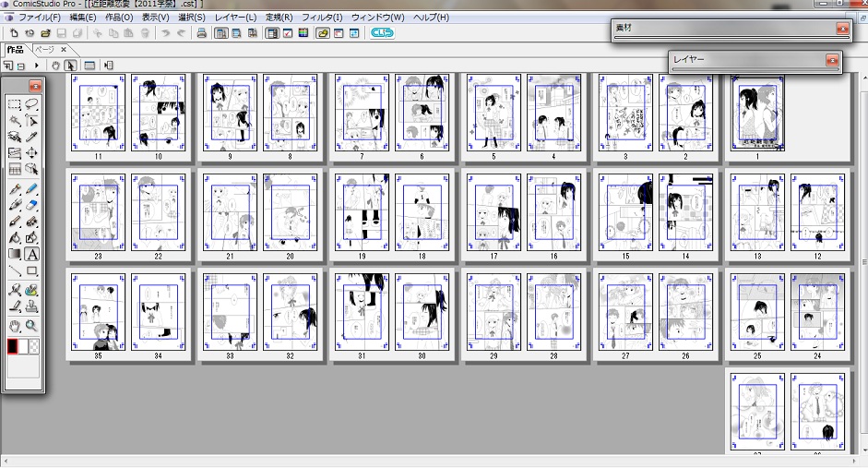Open the フィルタ(I) menu
Screen dimensions: 868x468
322,18
